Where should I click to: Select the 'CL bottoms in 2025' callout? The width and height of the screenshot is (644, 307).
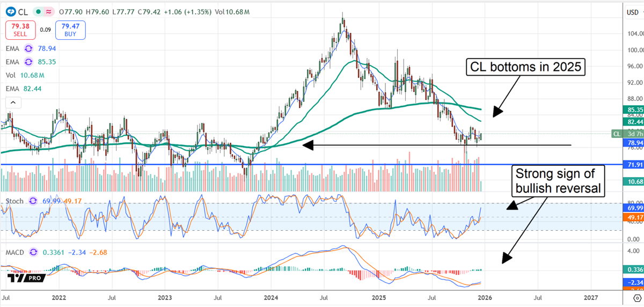[x=526, y=68]
